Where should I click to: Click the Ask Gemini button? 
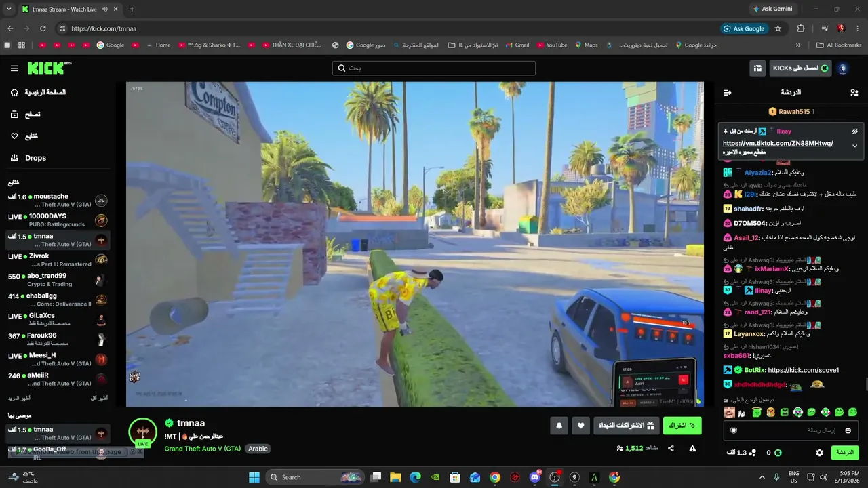click(772, 9)
